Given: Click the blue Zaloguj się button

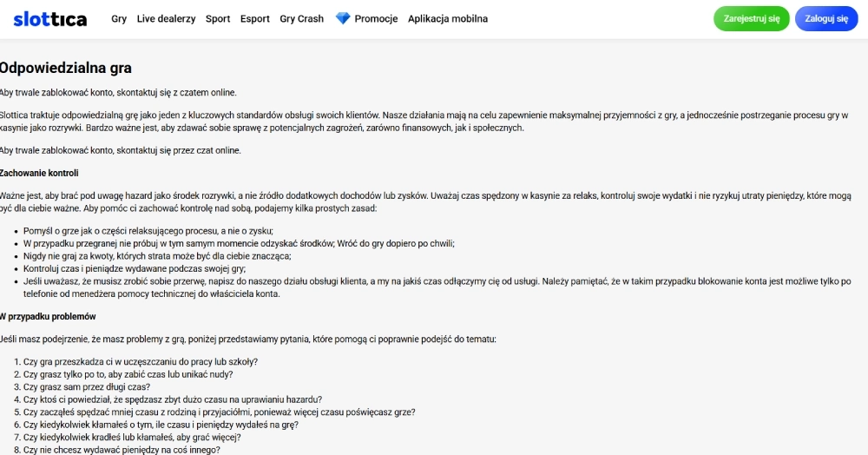Looking at the screenshot, I should coord(826,19).
